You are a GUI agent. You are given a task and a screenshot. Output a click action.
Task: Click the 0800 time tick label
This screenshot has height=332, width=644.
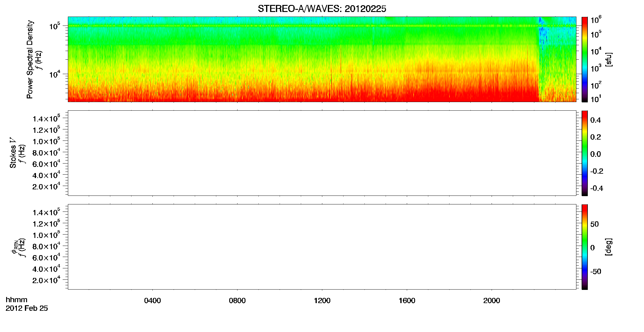[237, 301]
